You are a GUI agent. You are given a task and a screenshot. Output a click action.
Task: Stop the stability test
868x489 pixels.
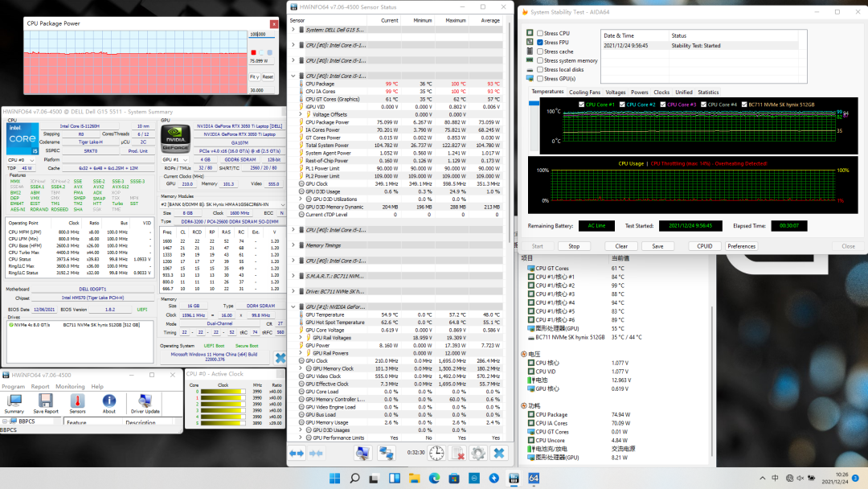574,246
